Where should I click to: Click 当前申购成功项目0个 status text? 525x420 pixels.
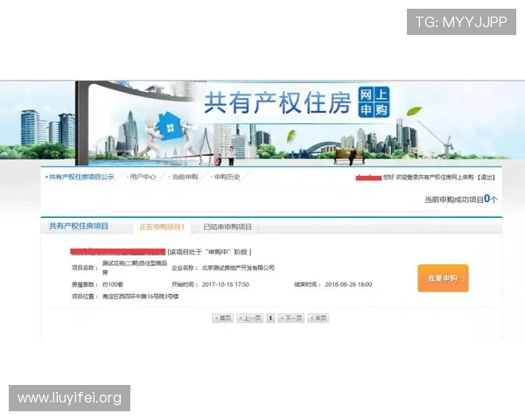tap(461, 199)
